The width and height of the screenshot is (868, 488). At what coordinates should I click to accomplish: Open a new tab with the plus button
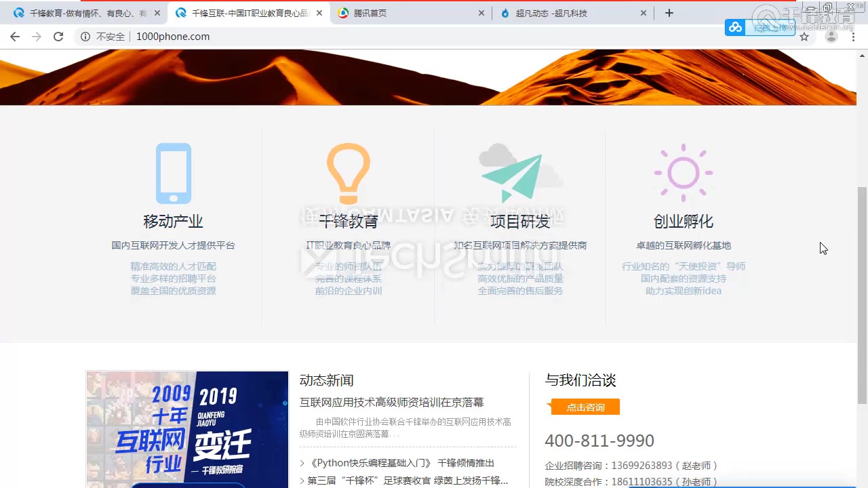tap(669, 12)
